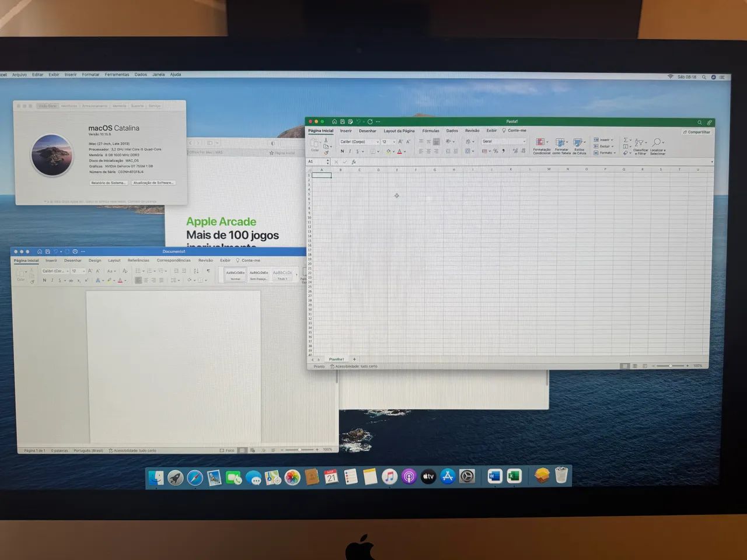Open Podcasts from the Dock
This screenshot has height=560, width=747.
(409, 477)
